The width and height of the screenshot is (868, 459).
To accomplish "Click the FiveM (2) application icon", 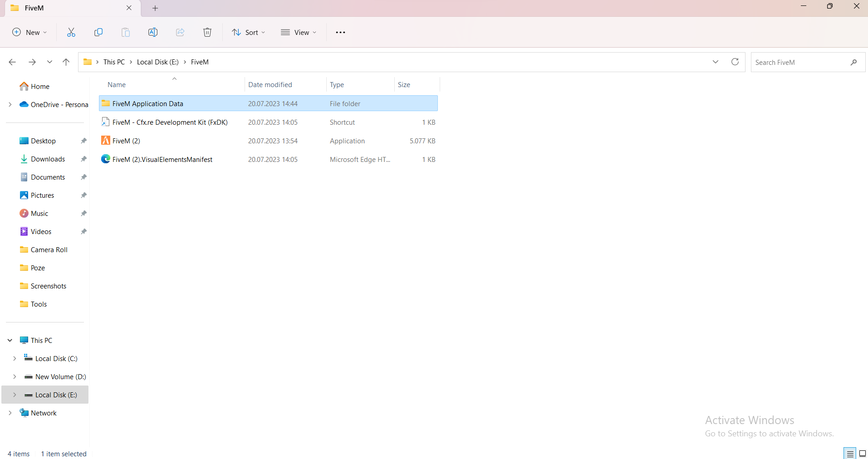I will (106, 141).
